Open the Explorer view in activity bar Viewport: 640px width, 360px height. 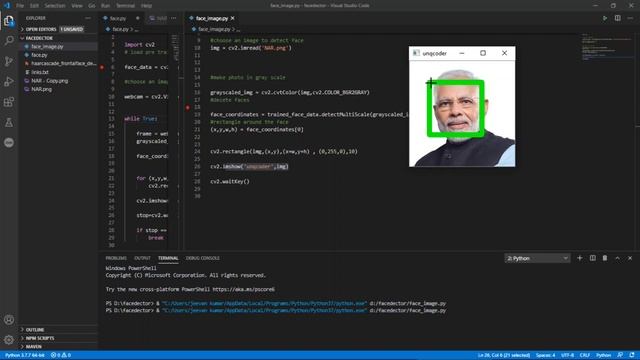[9, 21]
